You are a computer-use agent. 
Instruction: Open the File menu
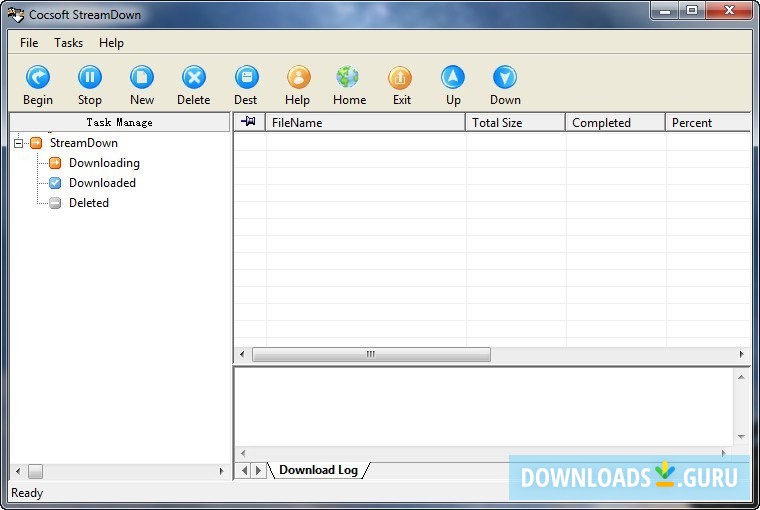pos(29,43)
